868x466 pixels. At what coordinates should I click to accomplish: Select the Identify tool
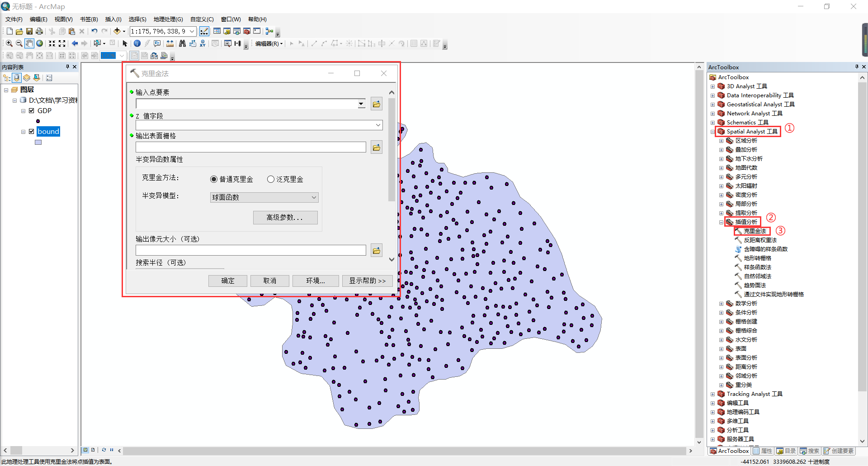pyautogui.click(x=137, y=43)
